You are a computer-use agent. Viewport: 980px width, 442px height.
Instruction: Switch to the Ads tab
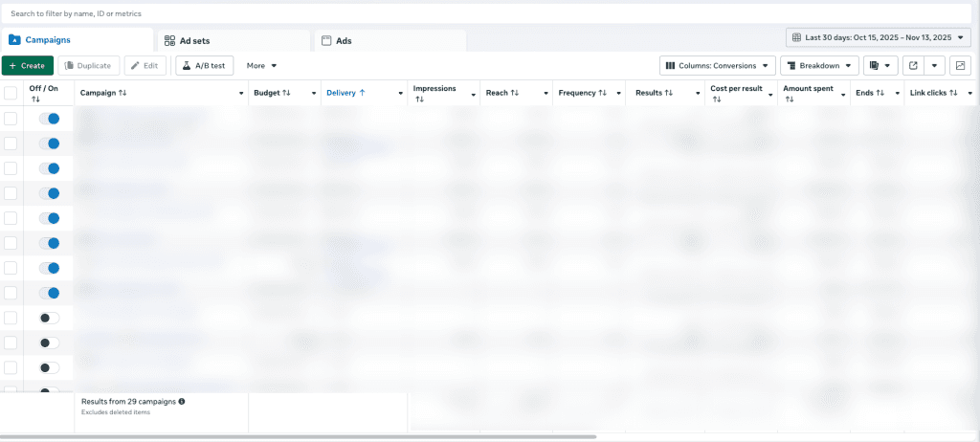coord(390,41)
